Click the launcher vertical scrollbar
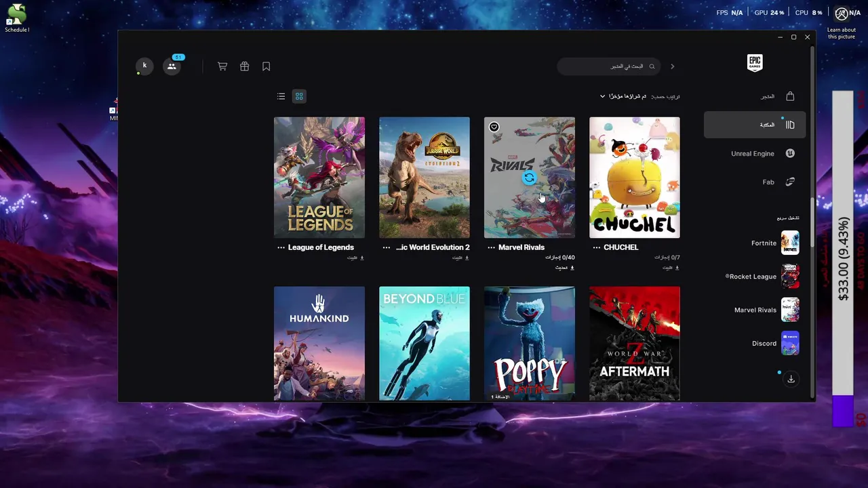The height and width of the screenshot is (488, 868). (x=812, y=222)
